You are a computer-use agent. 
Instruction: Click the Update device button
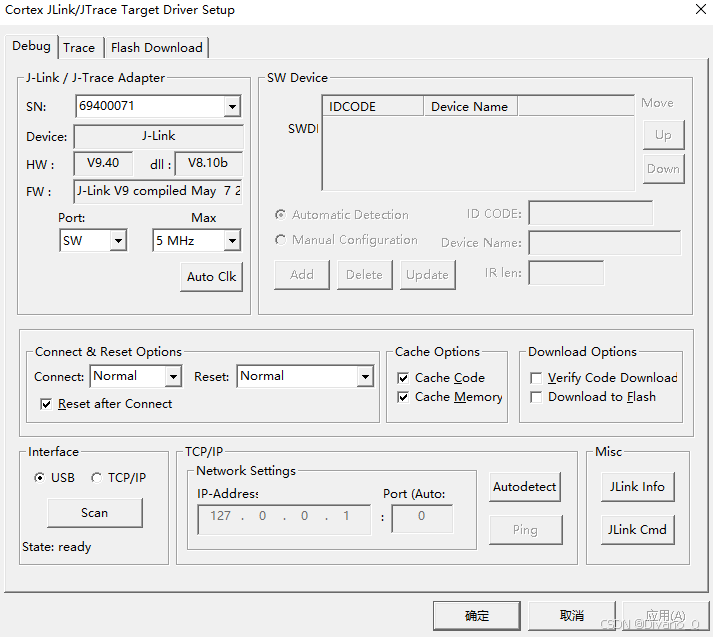(427, 275)
